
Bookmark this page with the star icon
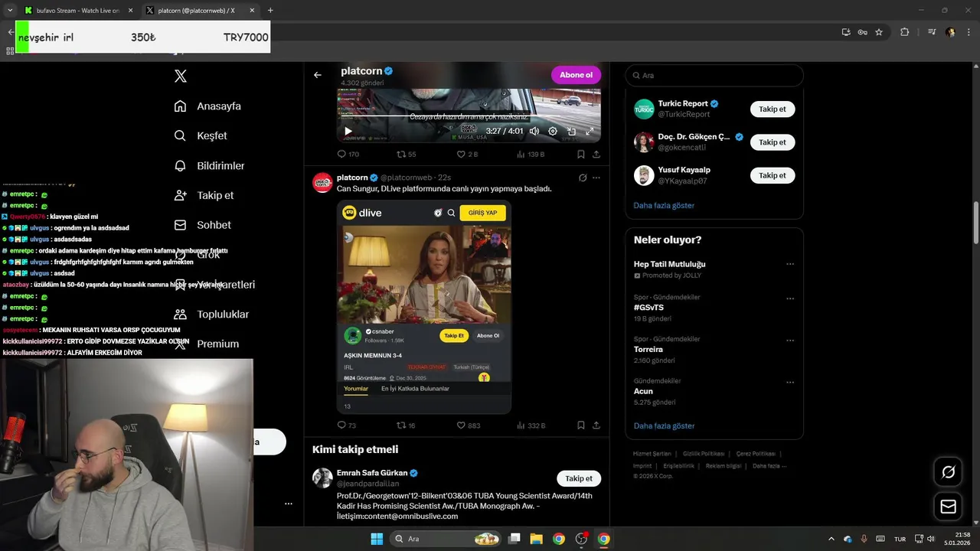[x=879, y=32]
